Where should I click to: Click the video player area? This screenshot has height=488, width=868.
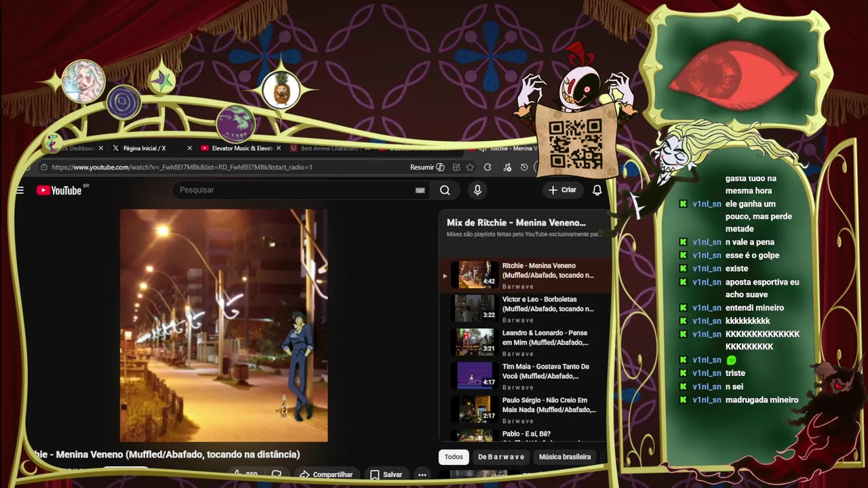coord(224,325)
